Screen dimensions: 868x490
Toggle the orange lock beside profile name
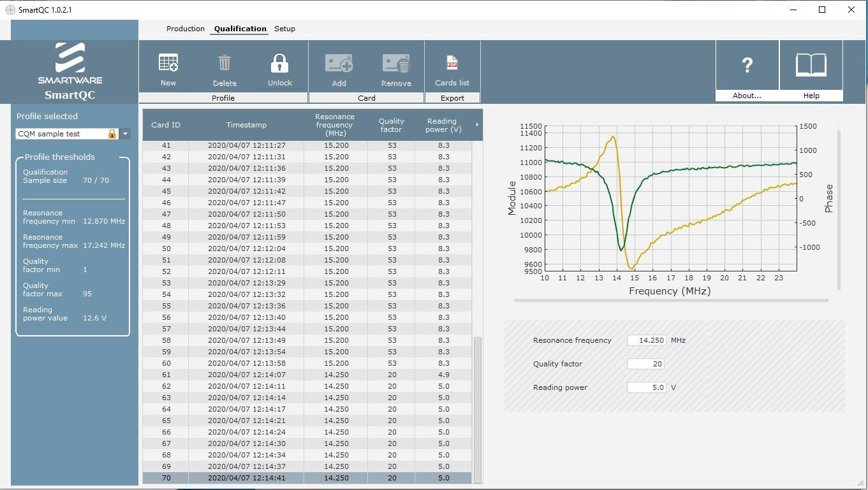[112, 134]
